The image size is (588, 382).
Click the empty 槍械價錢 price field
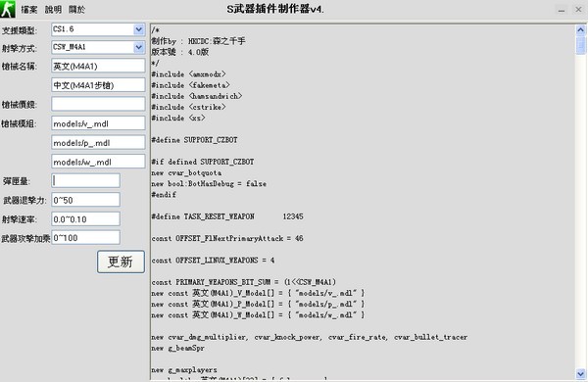point(98,104)
